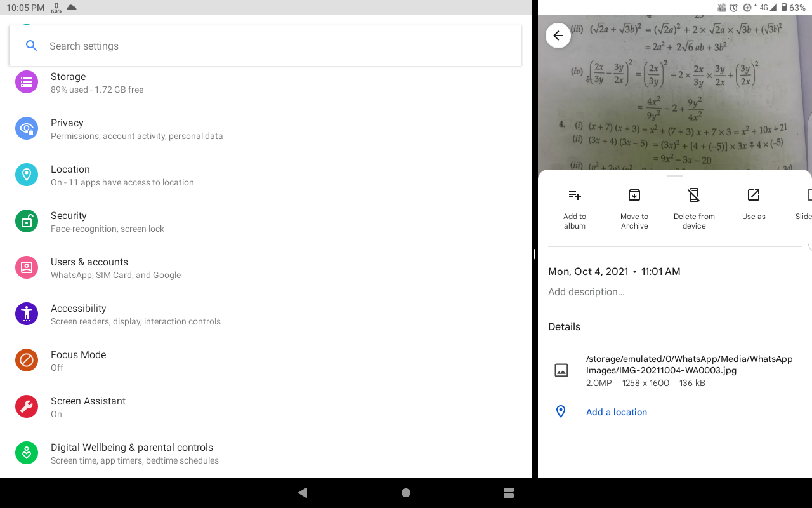The height and width of the screenshot is (508, 812).
Task: Open Focus Mode settings
Action: coord(266,361)
